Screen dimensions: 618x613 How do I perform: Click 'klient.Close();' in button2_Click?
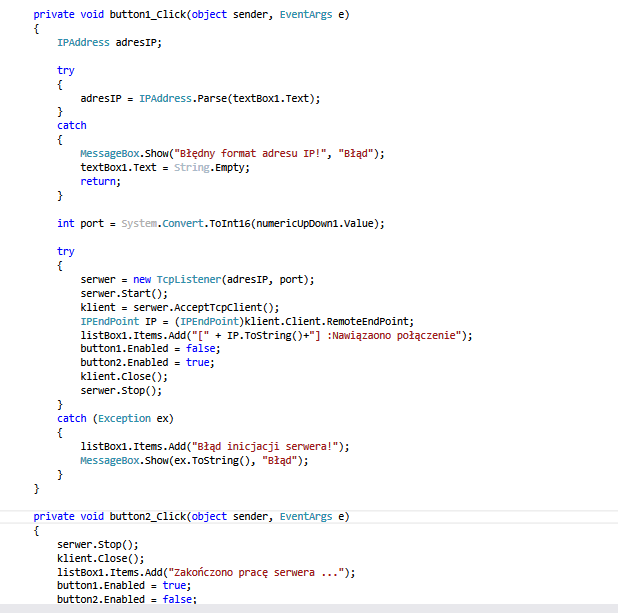pos(101,559)
